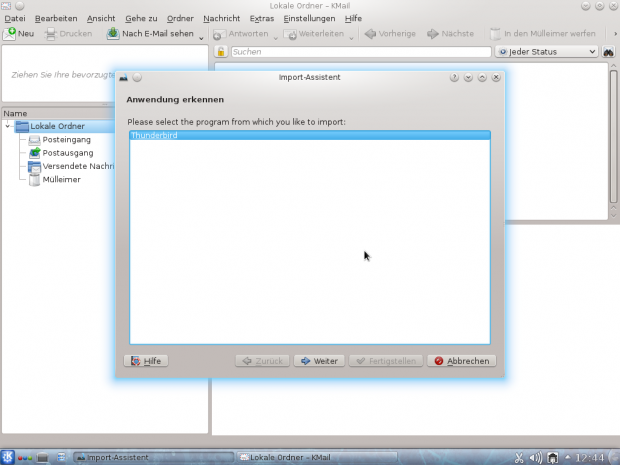Expand toolbar overflow chevron at right
620x465 pixels.
coord(615,34)
